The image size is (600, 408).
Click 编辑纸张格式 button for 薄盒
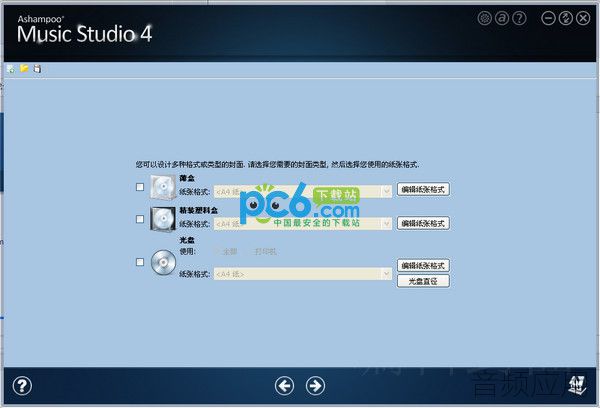(423, 189)
